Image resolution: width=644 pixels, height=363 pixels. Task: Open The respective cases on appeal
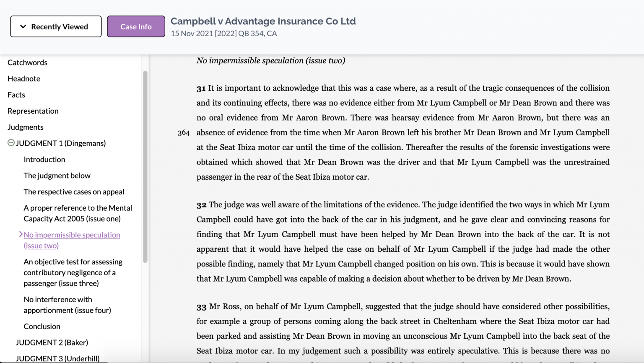[74, 192]
